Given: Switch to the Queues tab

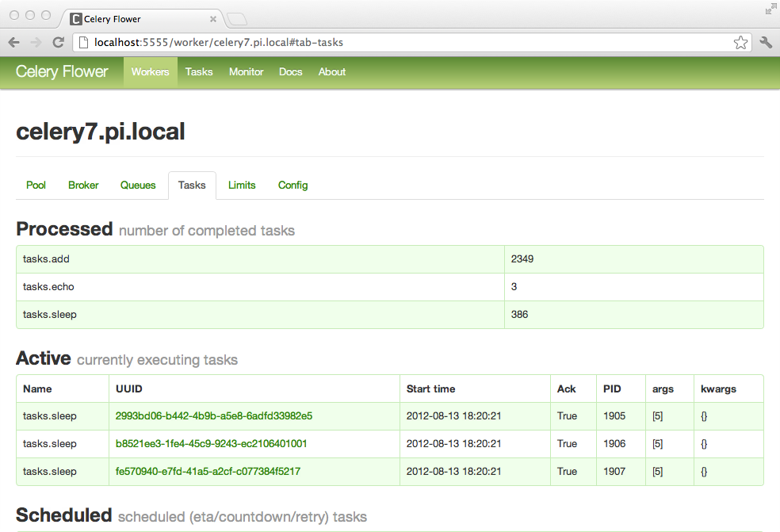Looking at the screenshot, I should 138,186.
